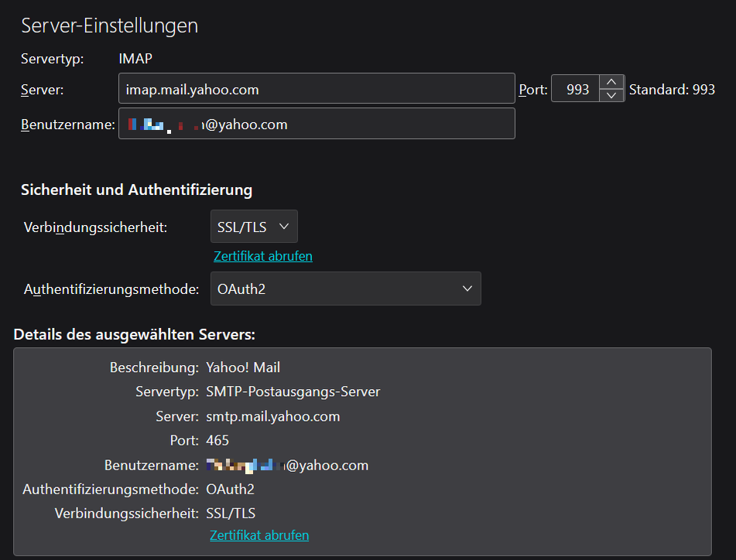Click the chevron arrow beside SSL/TLS
Image resolution: width=736 pixels, height=560 pixels.
283,227
